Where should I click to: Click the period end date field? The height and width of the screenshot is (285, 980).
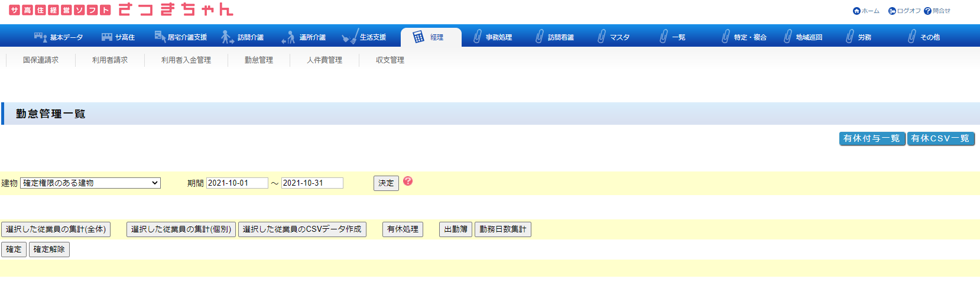point(312,183)
